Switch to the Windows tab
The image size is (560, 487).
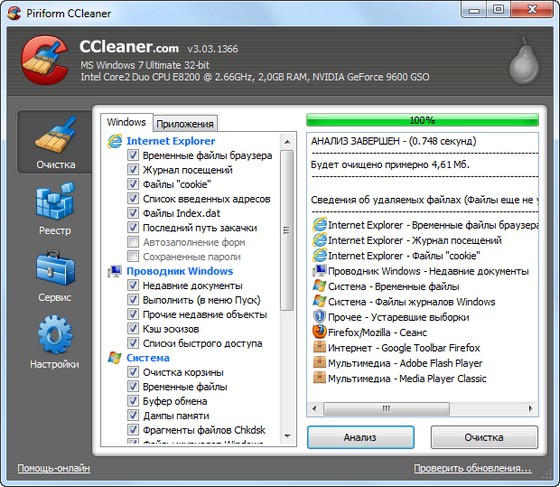pos(126,122)
